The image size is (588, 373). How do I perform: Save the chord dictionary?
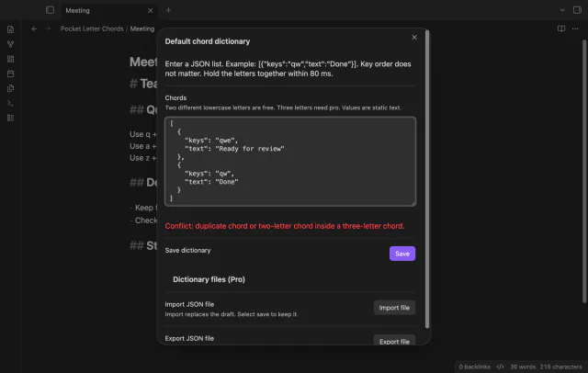click(x=402, y=254)
